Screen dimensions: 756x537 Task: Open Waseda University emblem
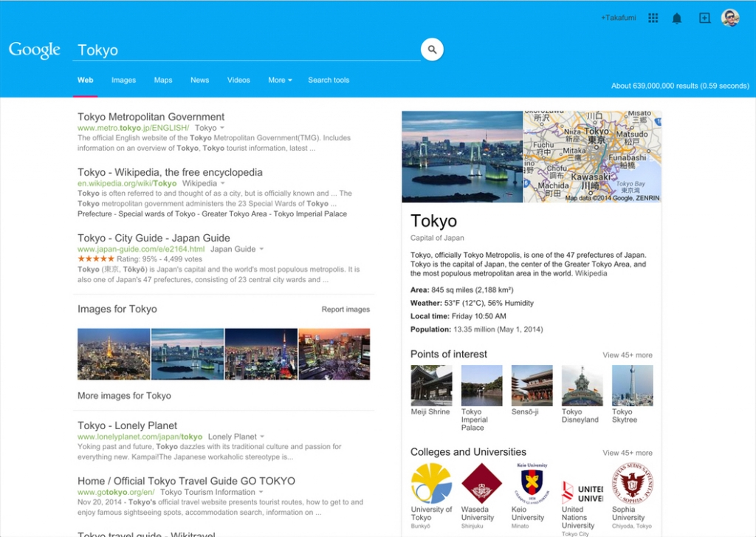(x=481, y=483)
